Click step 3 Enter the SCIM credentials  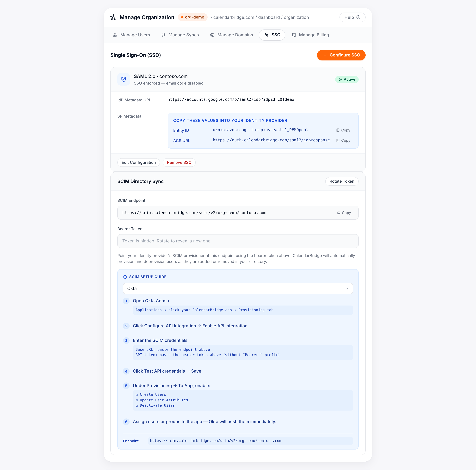coord(160,341)
